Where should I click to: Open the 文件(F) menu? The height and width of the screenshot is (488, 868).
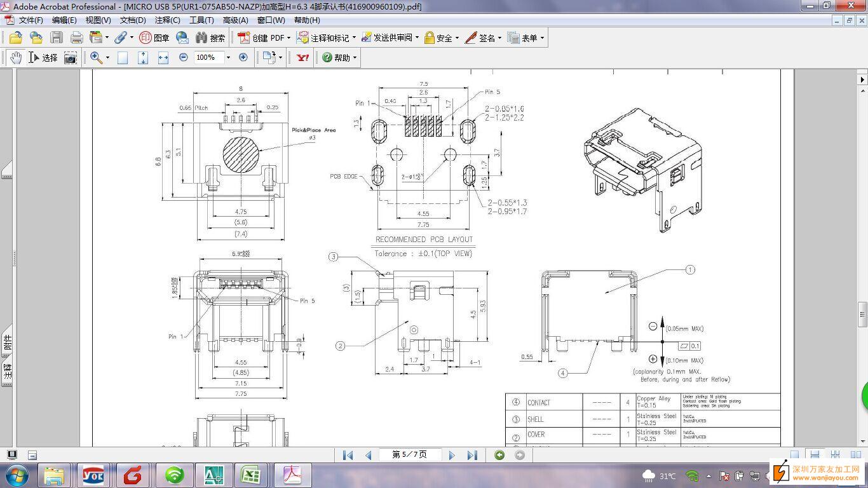(31, 20)
